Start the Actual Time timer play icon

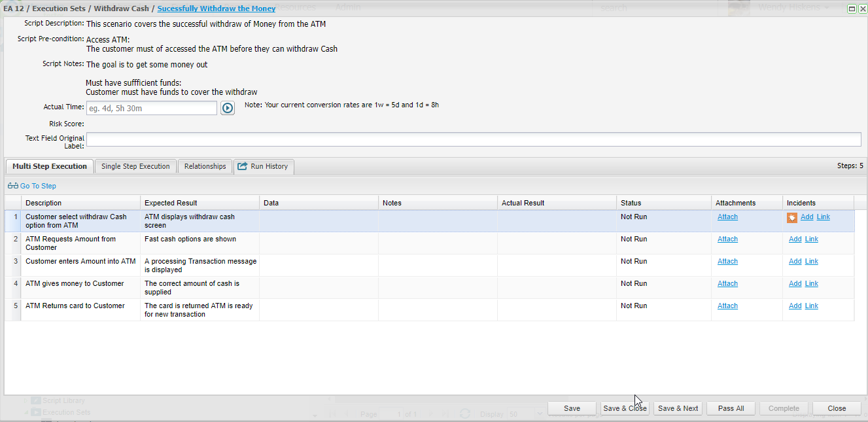227,108
